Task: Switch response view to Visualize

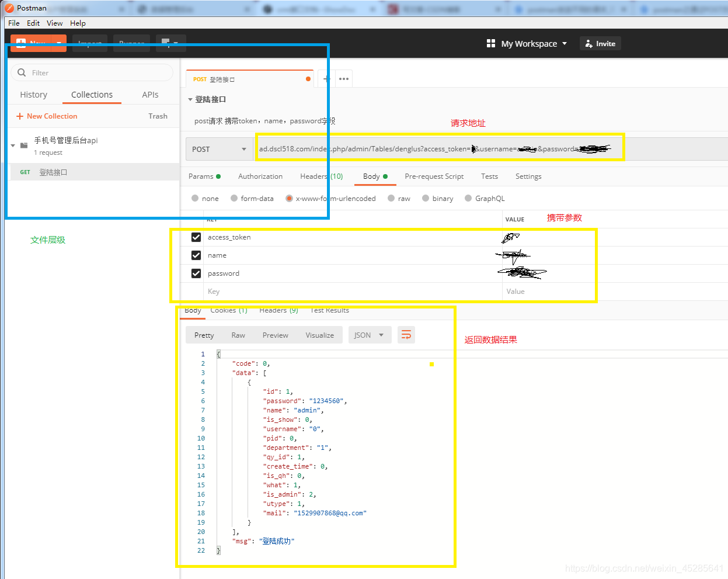Action: tap(320, 335)
